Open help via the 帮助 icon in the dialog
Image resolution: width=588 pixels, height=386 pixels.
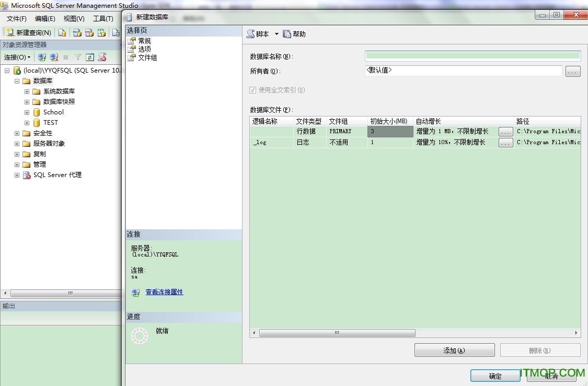pyautogui.click(x=294, y=33)
